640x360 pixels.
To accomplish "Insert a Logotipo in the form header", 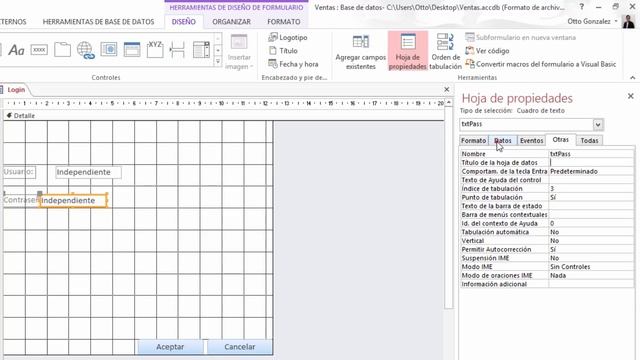I will click(x=288, y=37).
